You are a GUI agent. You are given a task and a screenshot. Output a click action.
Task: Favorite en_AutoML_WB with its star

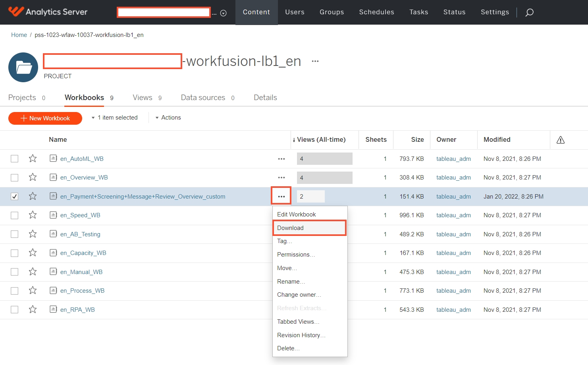tap(33, 158)
